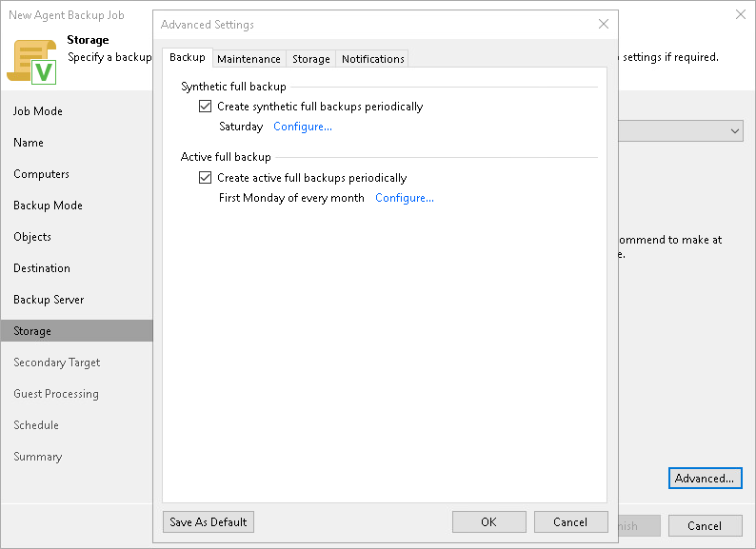Click the Advanced Settings title text

pyautogui.click(x=208, y=24)
